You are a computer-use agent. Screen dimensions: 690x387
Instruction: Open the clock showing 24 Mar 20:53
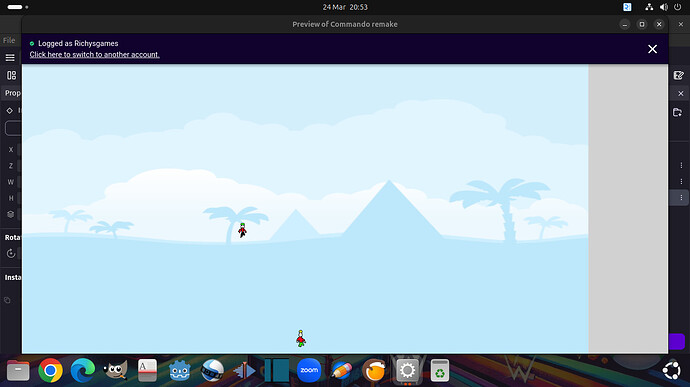pos(345,7)
